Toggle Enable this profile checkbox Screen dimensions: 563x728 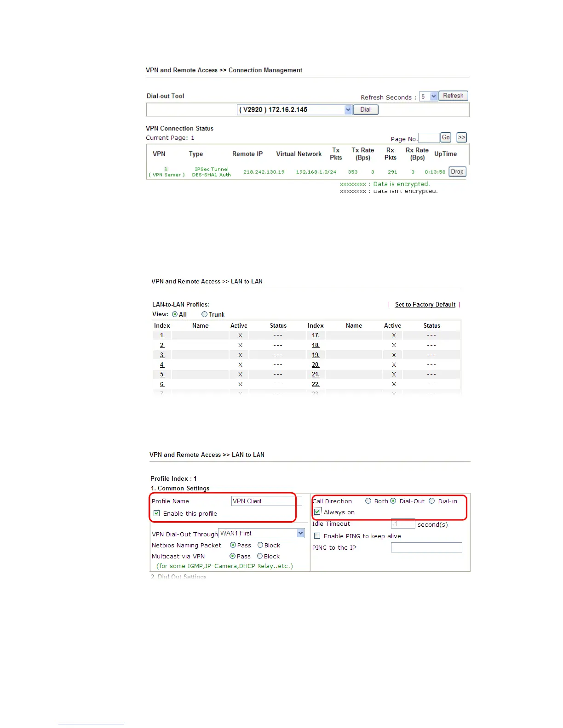(157, 513)
